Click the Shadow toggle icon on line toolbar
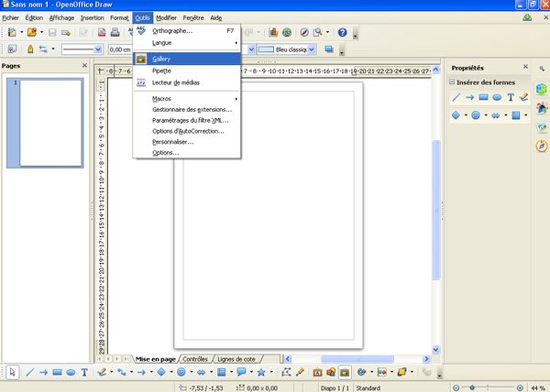The image size is (550, 392). pyautogui.click(x=329, y=49)
